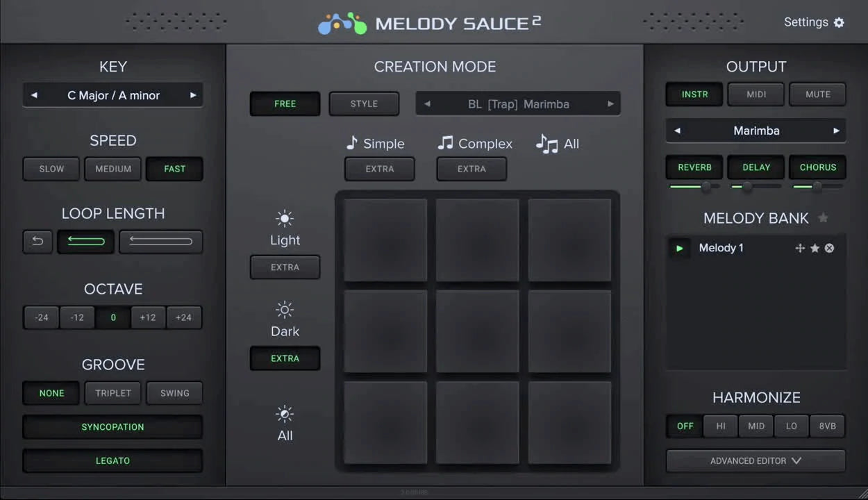868x500 pixels.
Task: Toggle LEGATO mode on
Action: tap(112, 460)
